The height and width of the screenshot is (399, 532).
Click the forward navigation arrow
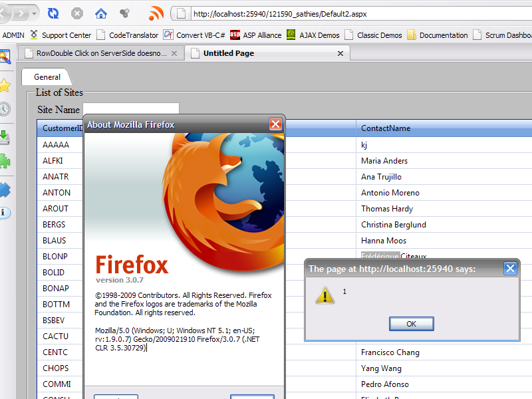tap(21, 13)
